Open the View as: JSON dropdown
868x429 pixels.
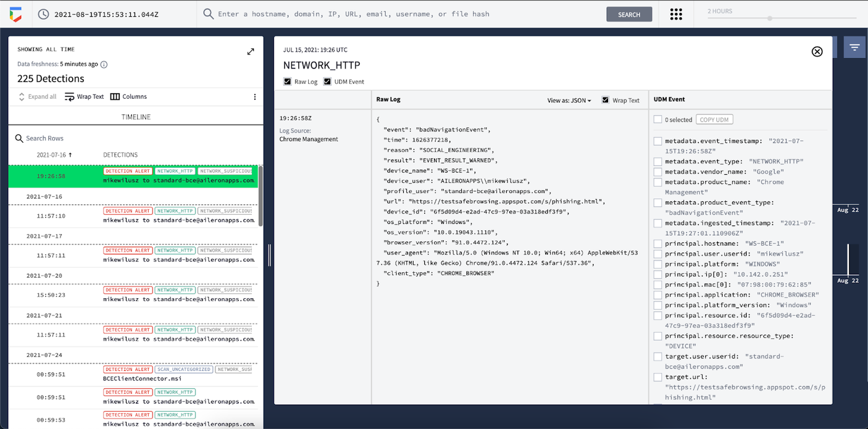point(569,100)
